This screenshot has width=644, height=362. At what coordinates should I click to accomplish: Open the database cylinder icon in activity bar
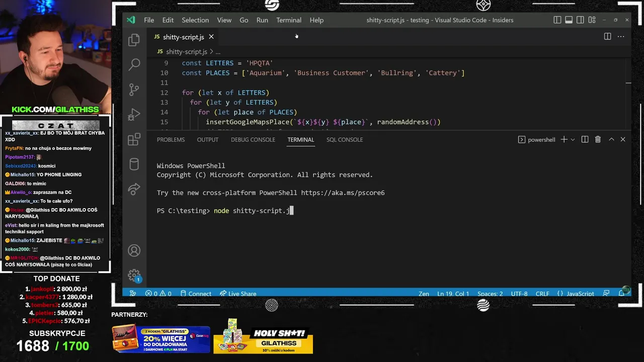tap(134, 164)
